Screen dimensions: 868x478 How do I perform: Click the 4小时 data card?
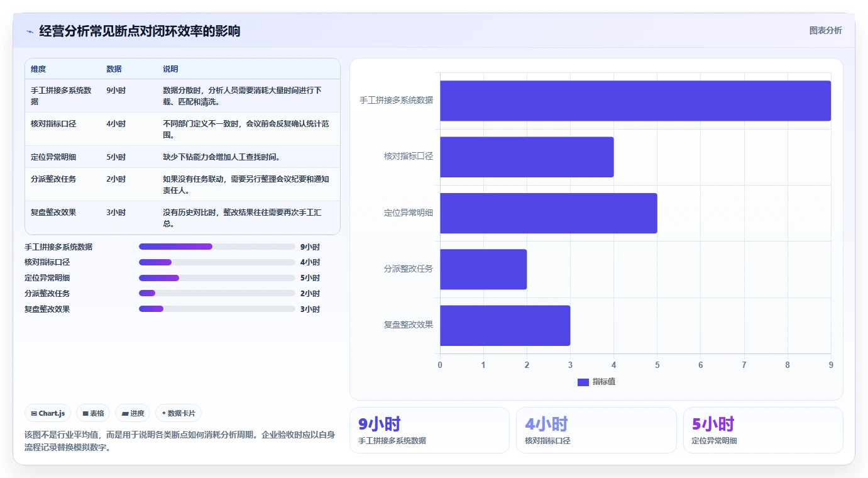pos(596,430)
